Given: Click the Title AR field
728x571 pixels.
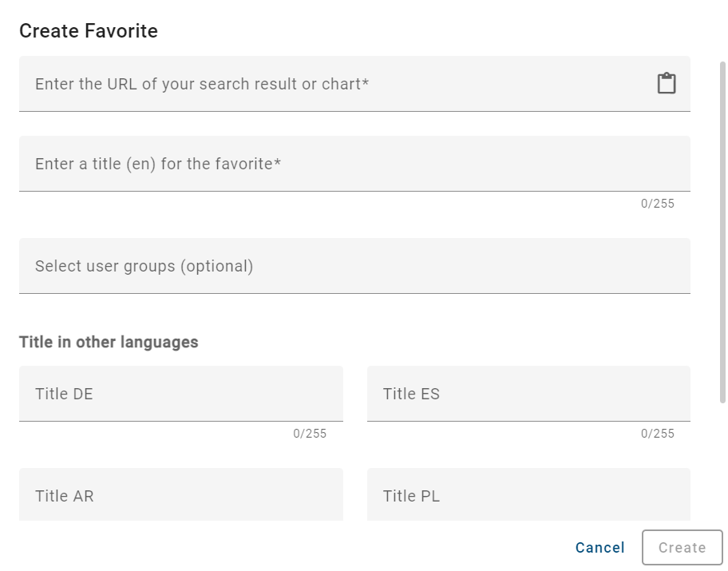Looking at the screenshot, I should pos(181,495).
